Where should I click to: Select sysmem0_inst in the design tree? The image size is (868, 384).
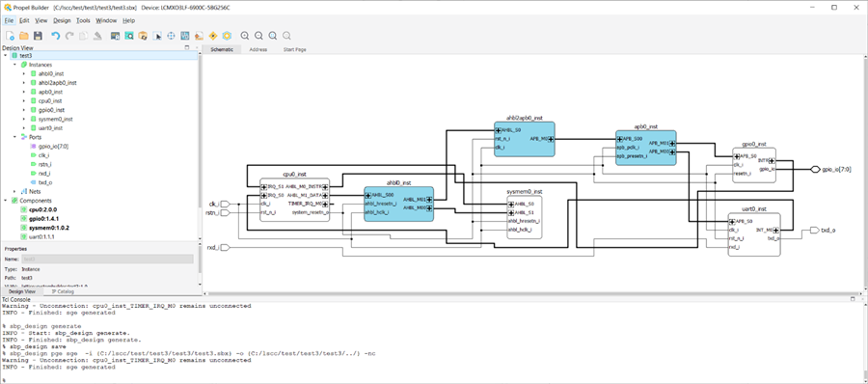click(x=55, y=119)
